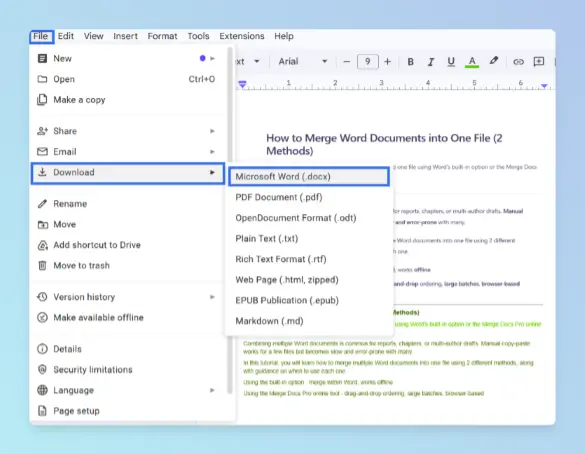585x454 pixels.
Task: Click the Share people icon
Action: tap(42, 131)
